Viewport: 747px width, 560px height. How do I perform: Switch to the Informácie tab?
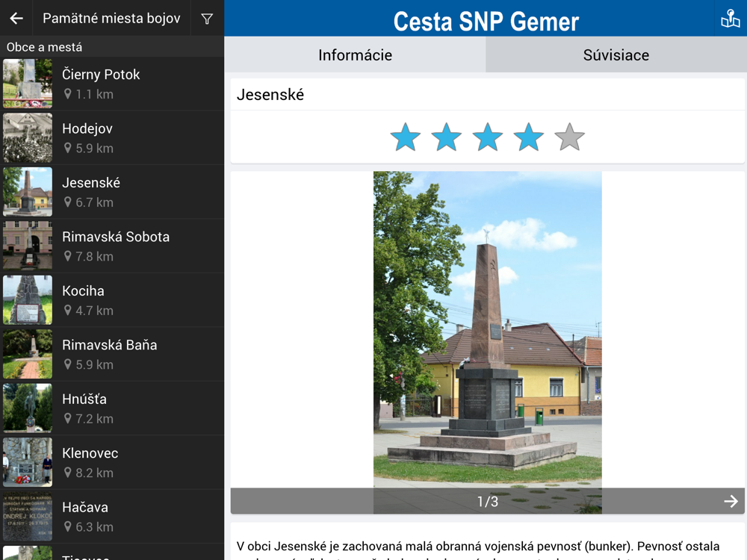click(355, 55)
